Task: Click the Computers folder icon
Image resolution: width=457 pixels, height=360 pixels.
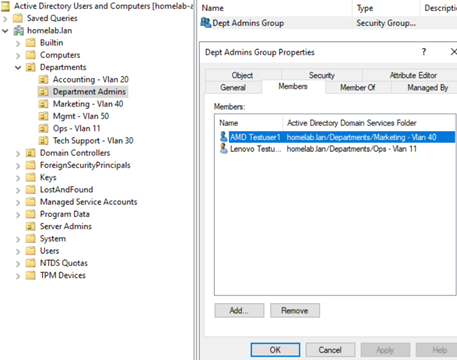Action: [31, 55]
